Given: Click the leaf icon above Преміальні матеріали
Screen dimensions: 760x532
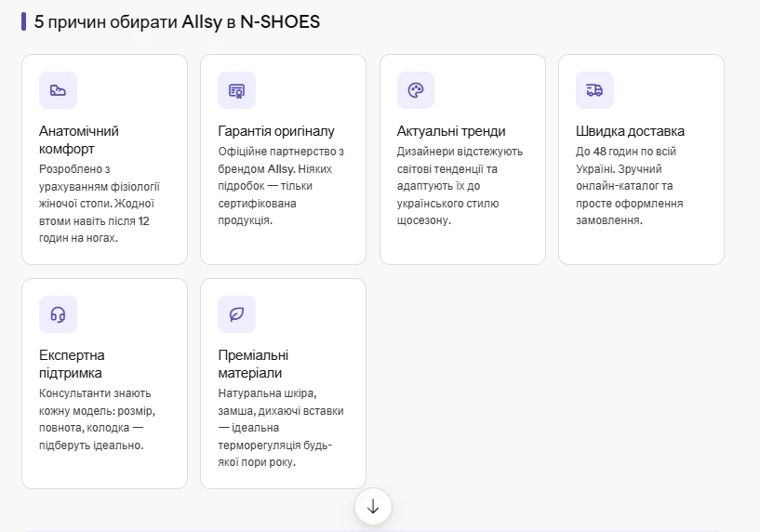Looking at the screenshot, I should tap(236, 314).
